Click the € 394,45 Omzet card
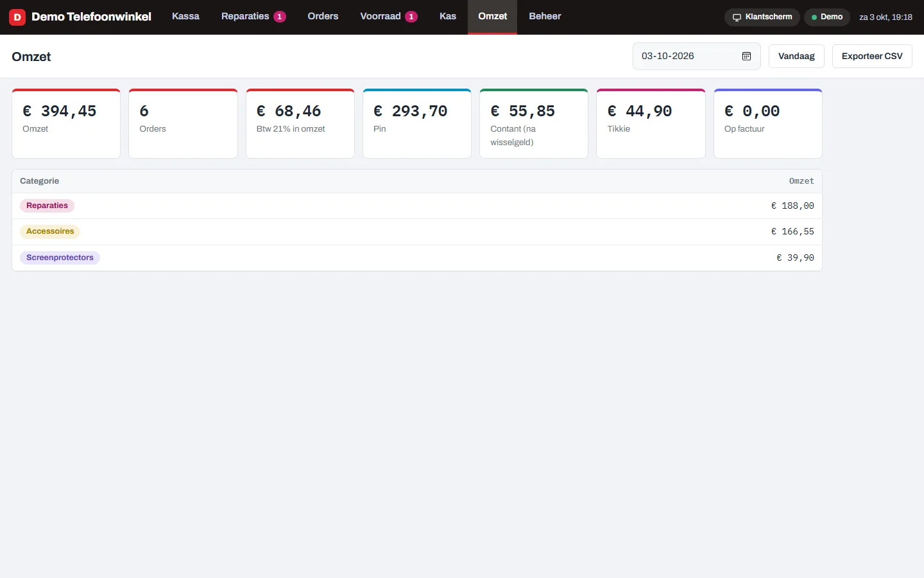 (x=66, y=123)
